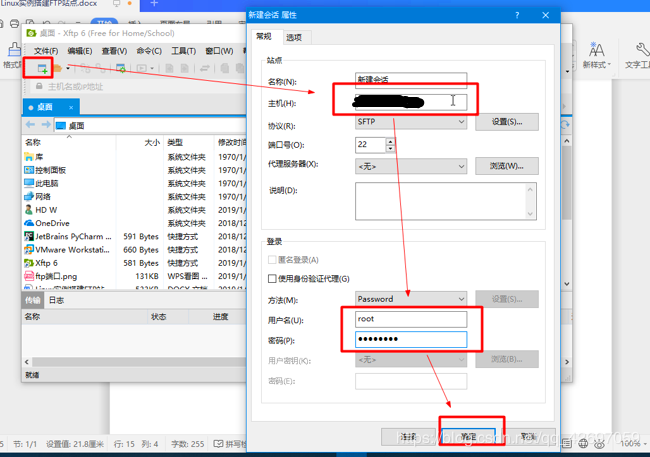
Task: Close the 桌面 tab in Xftp
Action: 71,107
